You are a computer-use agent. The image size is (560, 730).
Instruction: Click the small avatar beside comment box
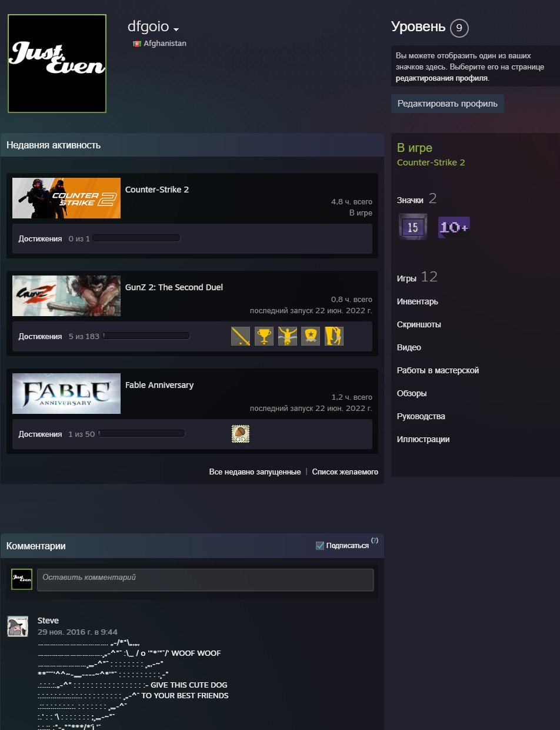(22, 580)
